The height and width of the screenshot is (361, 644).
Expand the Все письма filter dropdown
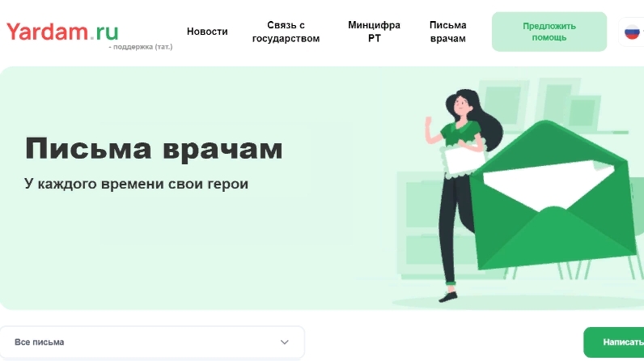[x=152, y=342]
